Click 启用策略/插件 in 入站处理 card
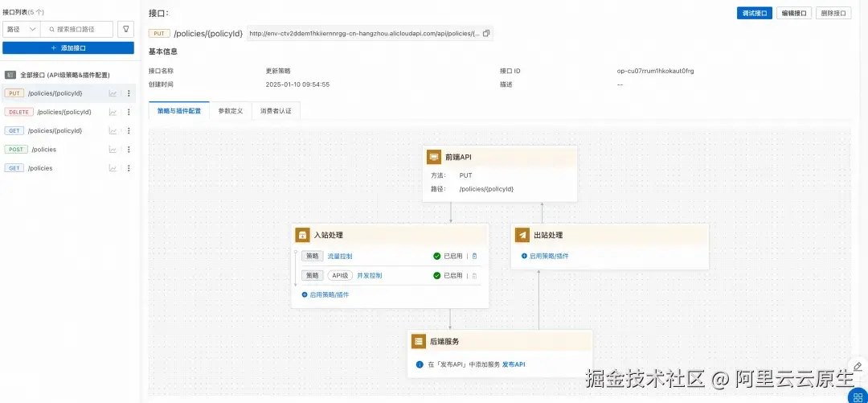The height and width of the screenshot is (403, 868). [x=325, y=295]
